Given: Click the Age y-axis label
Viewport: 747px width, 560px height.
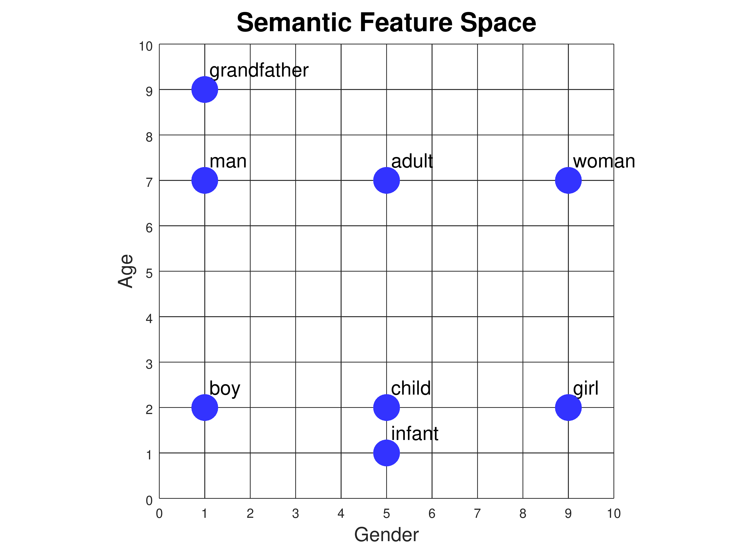Looking at the screenshot, I should pyautogui.click(x=126, y=271).
